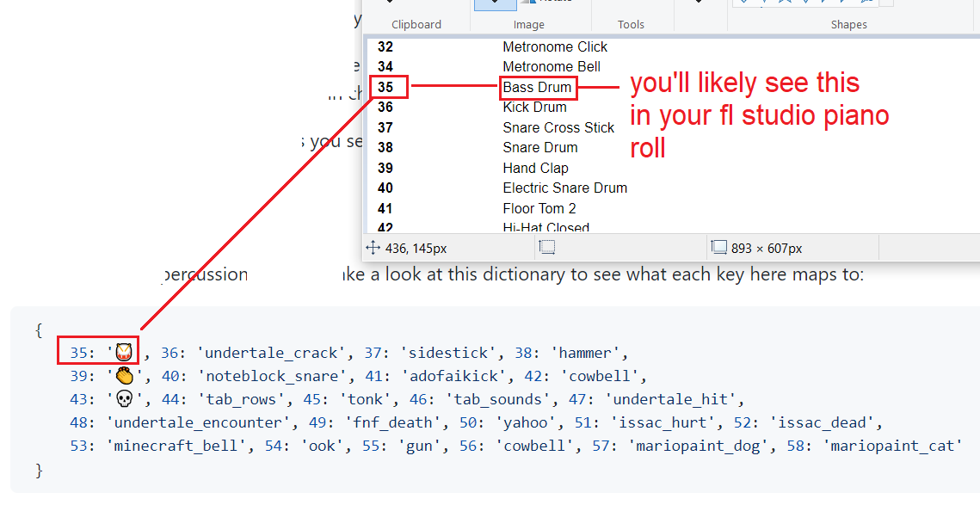Select the first shape outline in Shapes gallery
Viewport: 980px width, 505px height.
[744, 3]
